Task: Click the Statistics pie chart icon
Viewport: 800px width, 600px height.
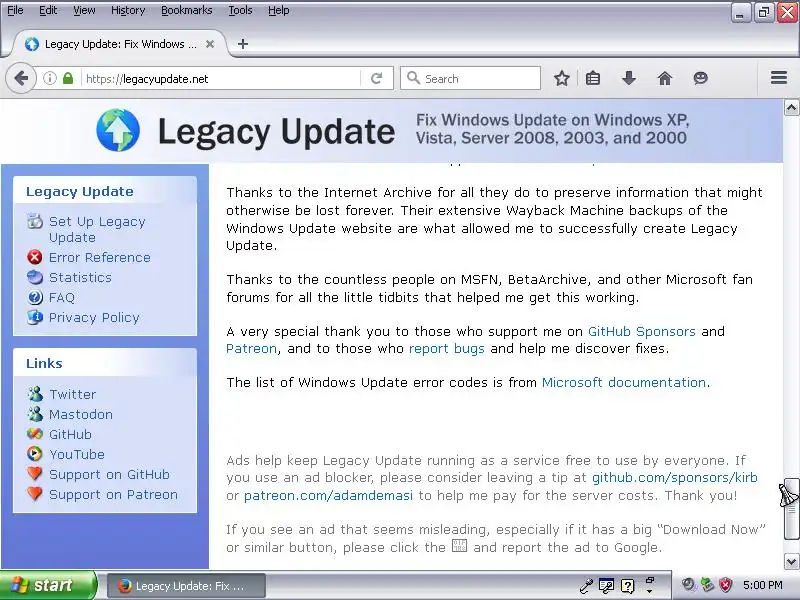Action: [35, 277]
